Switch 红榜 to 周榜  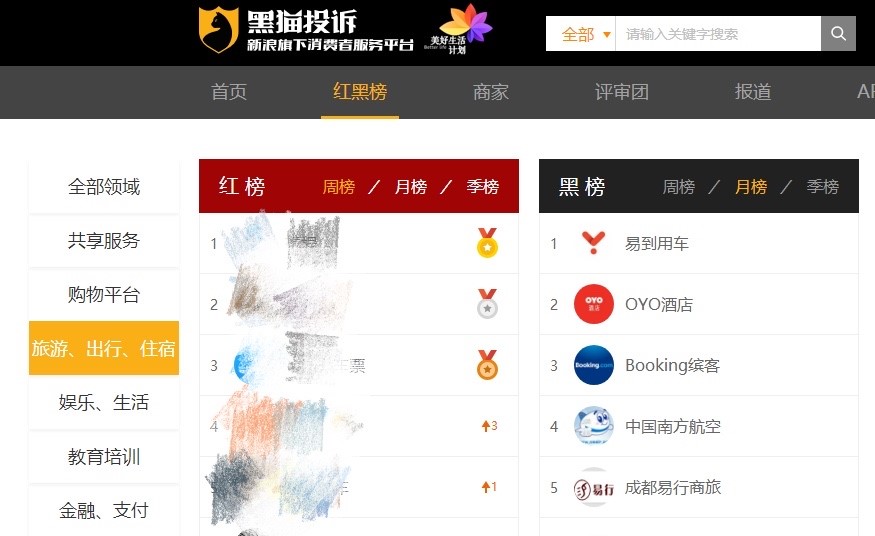[339, 186]
